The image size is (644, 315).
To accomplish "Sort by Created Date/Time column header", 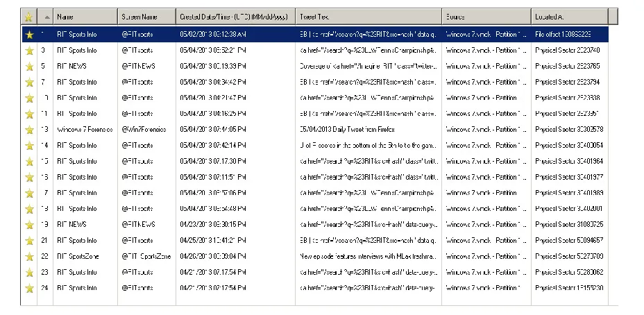I will (236, 17).
